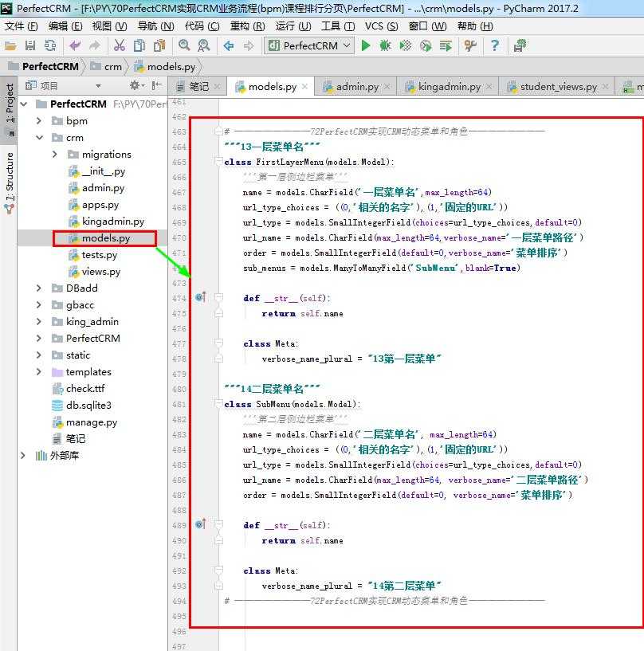Select tests.py in the project tree
Image resolution: width=644 pixels, height=651 pixels.
pyautogui.click(x=100, y=255)
